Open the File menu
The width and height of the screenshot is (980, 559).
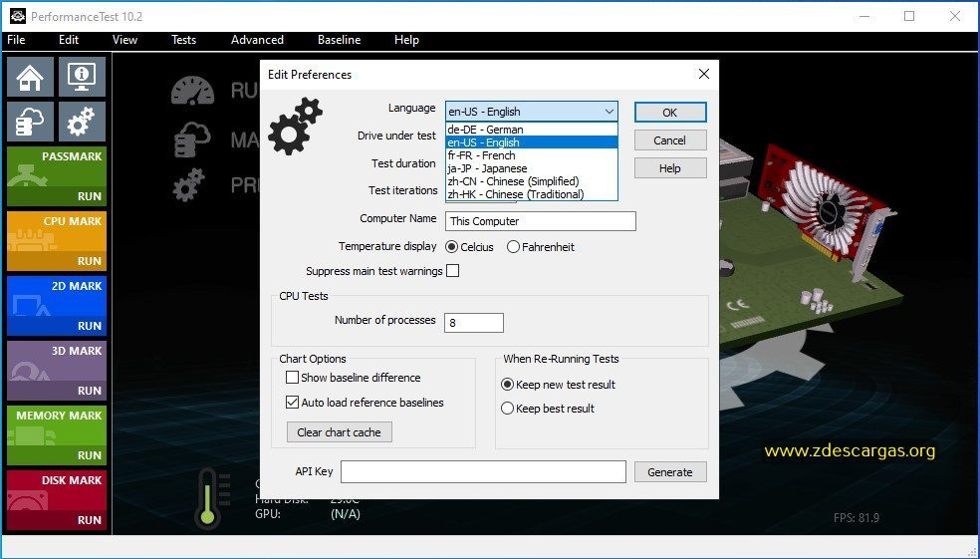[x=16, y=40]
